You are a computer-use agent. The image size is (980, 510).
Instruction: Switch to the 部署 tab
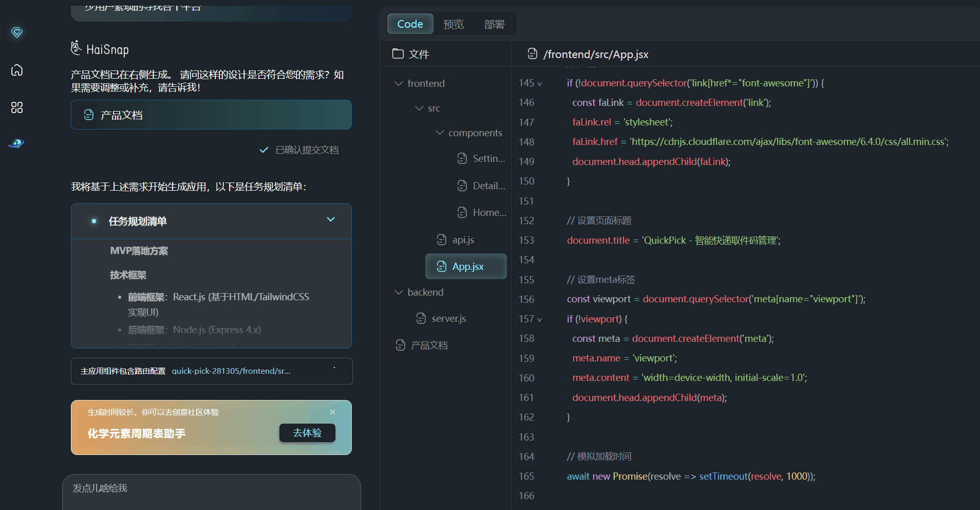[x=494, y=24]
